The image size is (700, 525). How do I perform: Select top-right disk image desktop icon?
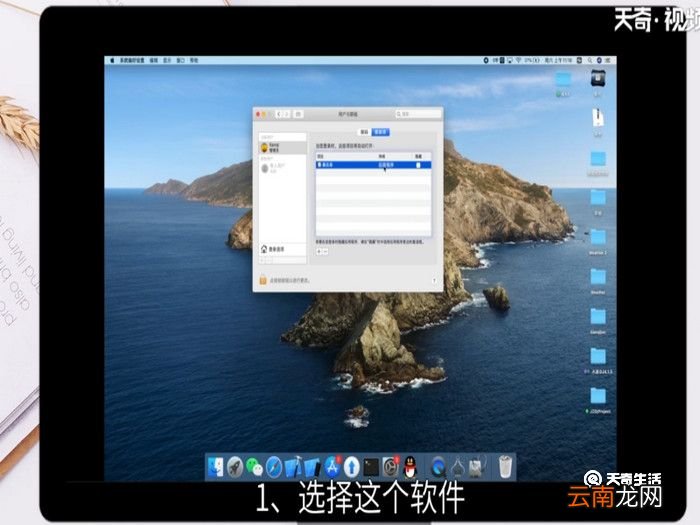tap(597, 79)
